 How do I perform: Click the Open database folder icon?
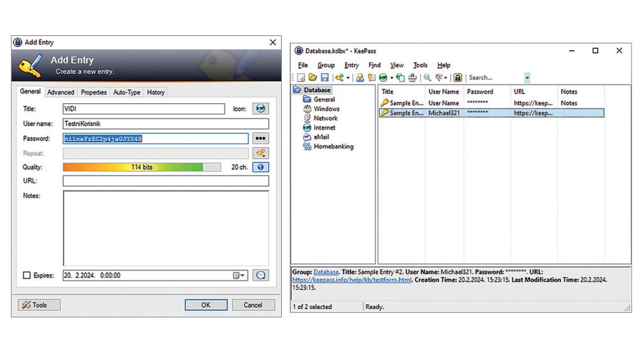[x=313, y=78]
